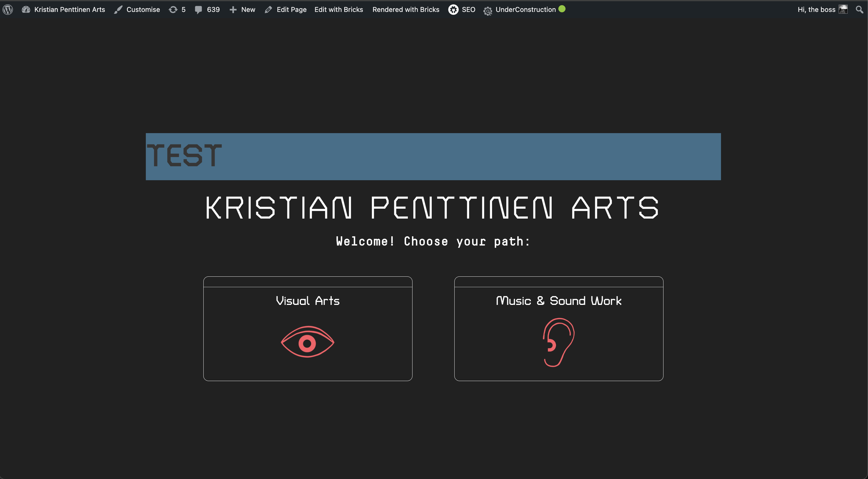Image resolution: width=868 pixels, height=479 pixels.
Task: Expand the New content dropdown
Action: 248,9
